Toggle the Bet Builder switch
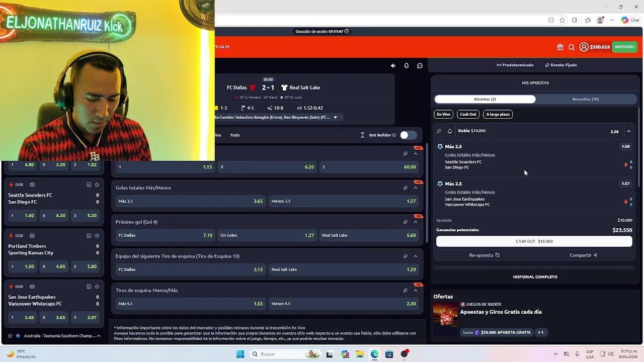Image resolution: width=644 pixels, height=362 pixels. (x=408, y=135)
